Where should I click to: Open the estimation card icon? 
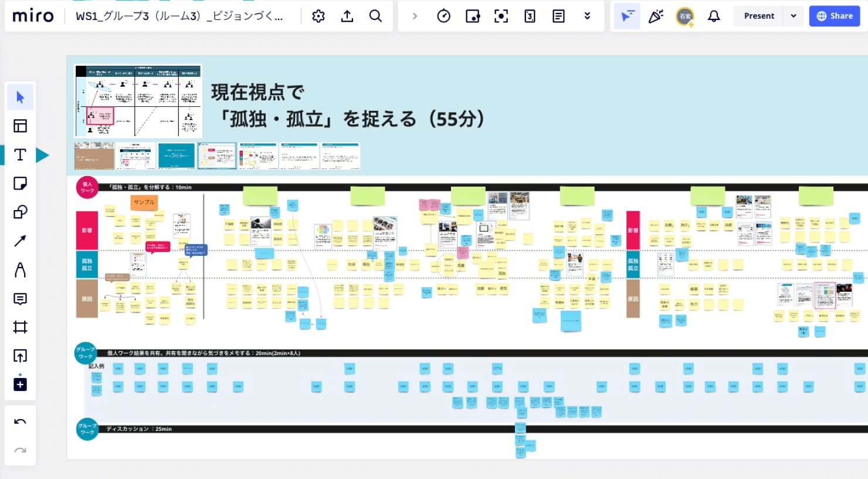(x=530, y=16)
